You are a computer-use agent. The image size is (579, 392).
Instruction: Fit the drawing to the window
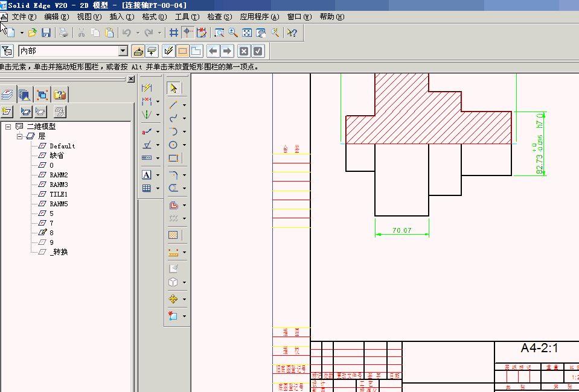coord(247,33)
